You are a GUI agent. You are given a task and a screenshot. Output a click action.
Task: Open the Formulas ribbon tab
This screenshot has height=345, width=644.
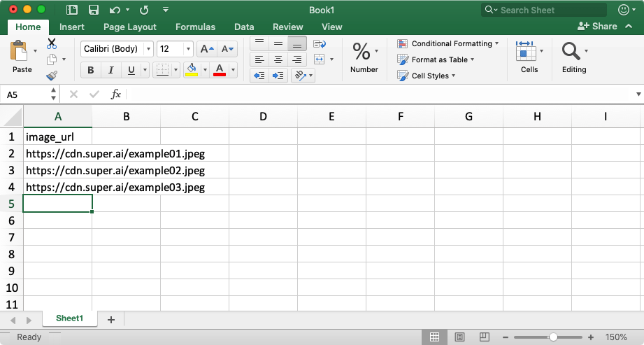coord(196,27)
